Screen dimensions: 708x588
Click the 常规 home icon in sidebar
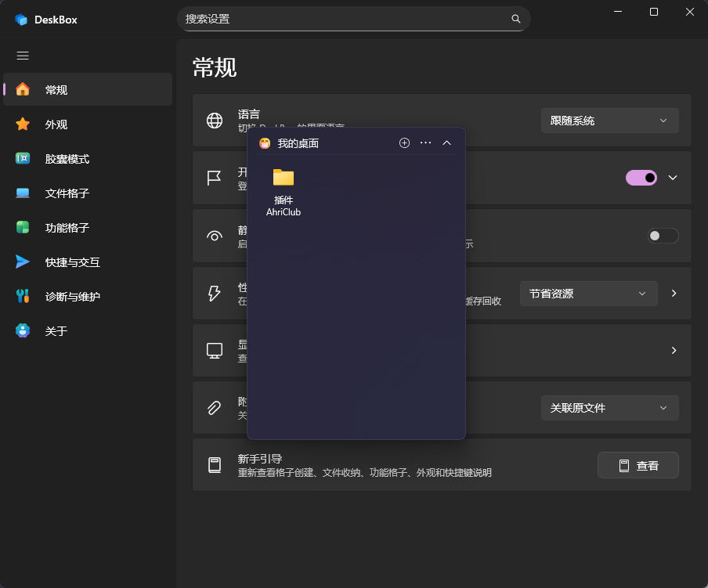(23, 89)
